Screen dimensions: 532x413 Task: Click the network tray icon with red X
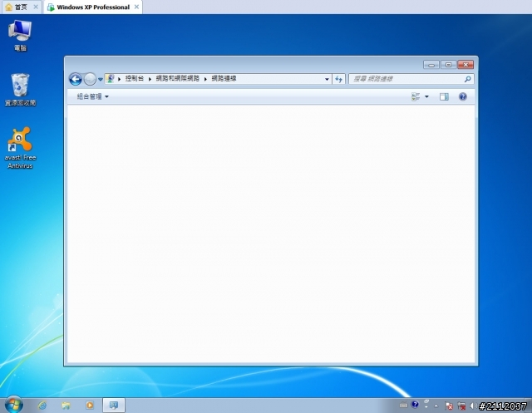click(x=461, y=406)
